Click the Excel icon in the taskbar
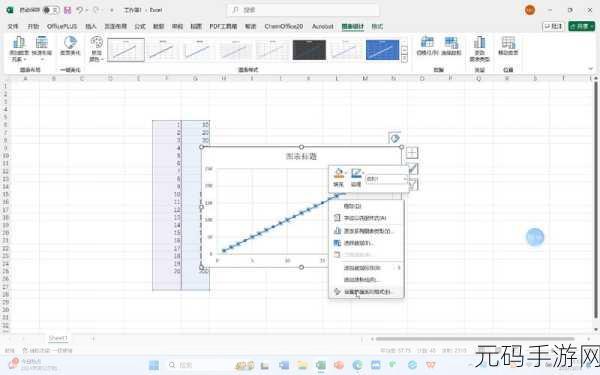Viewport: 600px width, 375px height. 321,365
